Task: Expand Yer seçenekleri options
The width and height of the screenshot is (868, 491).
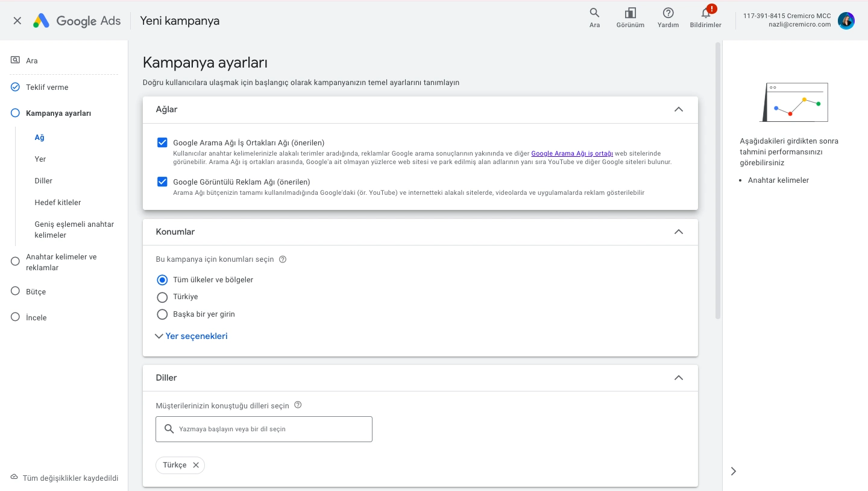Action: tap(191, 336)
